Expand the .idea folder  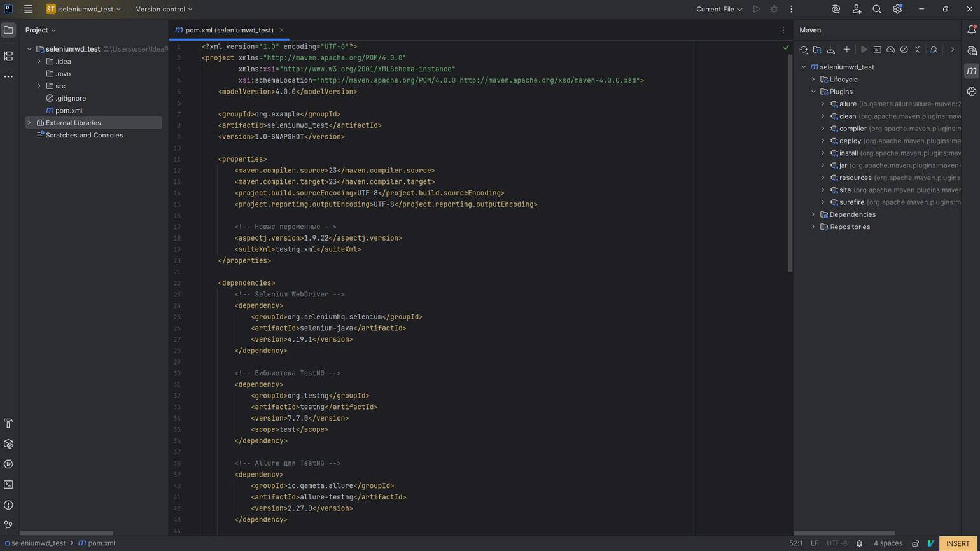click(x=39, y=61)
